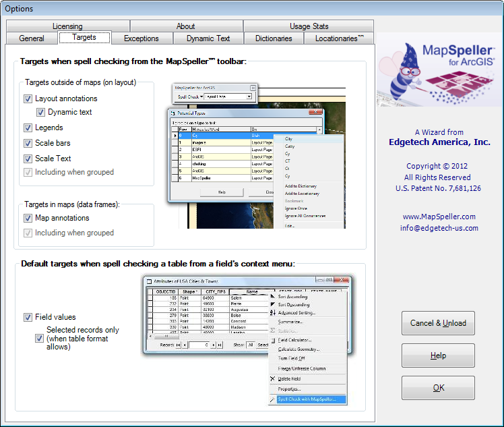Click the Copyright © 2012 text

tap(437, 166)
